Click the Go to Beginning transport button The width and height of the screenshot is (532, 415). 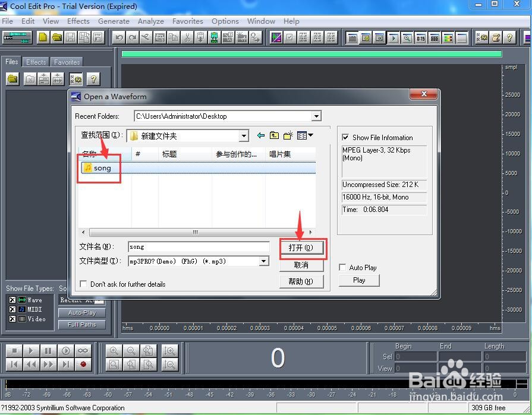coord(14,365)
